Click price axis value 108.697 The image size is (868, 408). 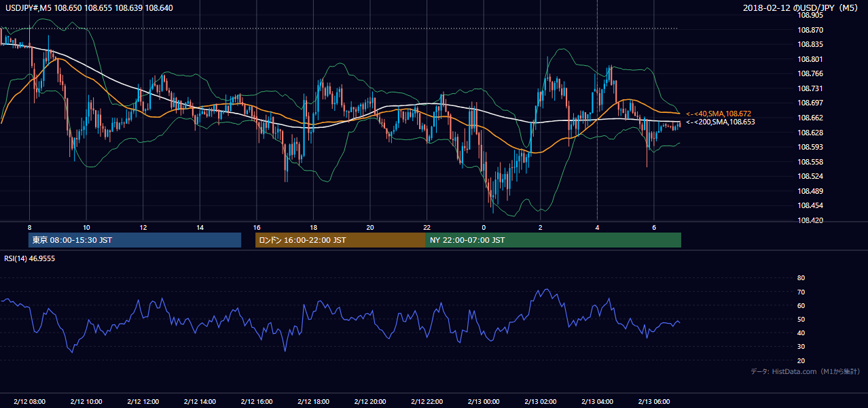tap(811, 103)
